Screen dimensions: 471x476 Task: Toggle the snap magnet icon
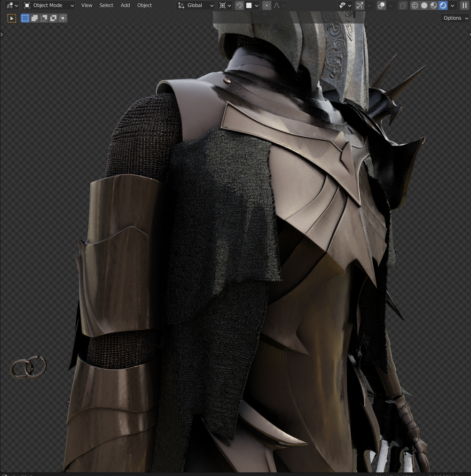pyautogui.click(x=239, y=6)
